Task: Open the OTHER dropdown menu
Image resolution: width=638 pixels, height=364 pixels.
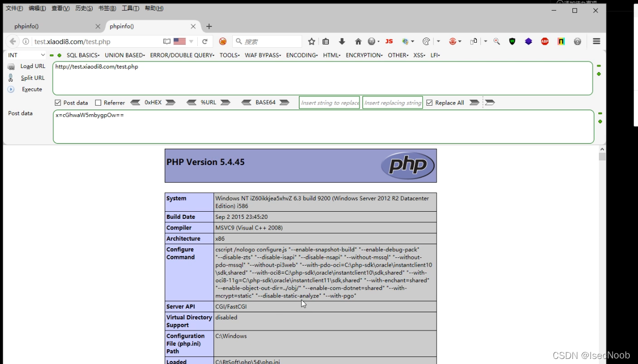Action: 398,55
